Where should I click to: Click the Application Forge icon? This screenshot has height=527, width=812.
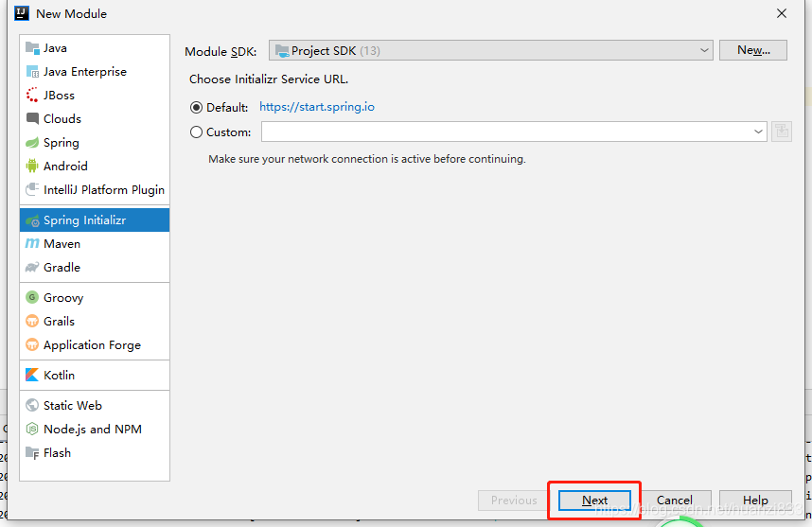point(32,344)
